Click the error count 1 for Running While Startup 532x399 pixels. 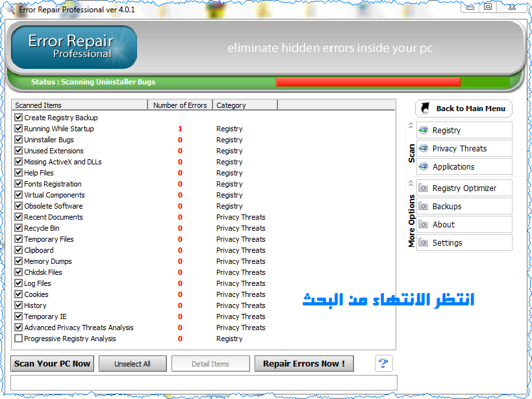pyautogui.click(x=180, y=129)
